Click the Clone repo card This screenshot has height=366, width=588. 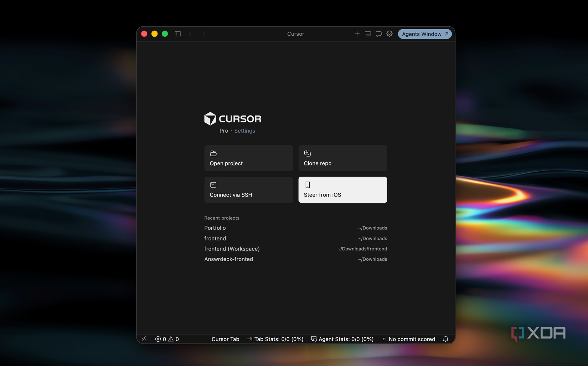[x=343, y=158]
